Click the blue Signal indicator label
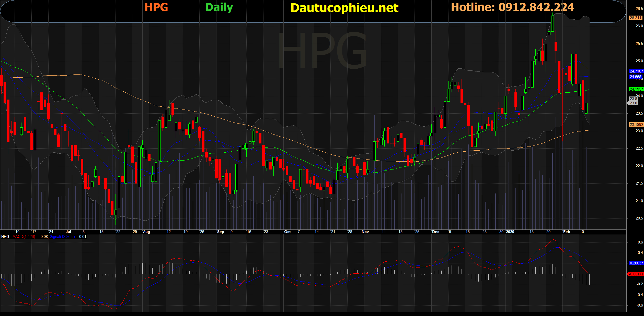 point(62,237)
